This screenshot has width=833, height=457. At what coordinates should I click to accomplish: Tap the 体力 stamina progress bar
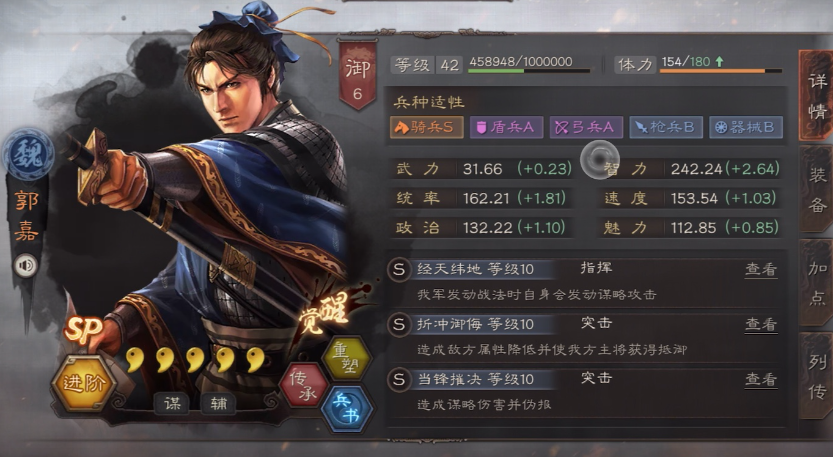[721, 71]
